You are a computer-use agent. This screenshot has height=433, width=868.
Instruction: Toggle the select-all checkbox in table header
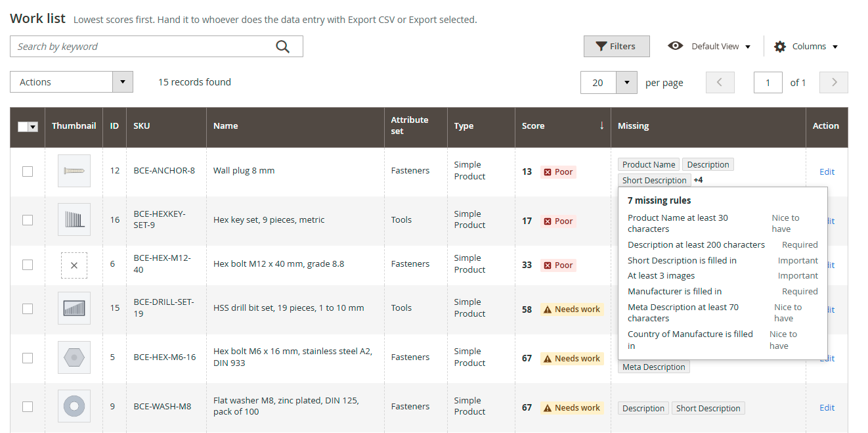[x=23, y=126]
